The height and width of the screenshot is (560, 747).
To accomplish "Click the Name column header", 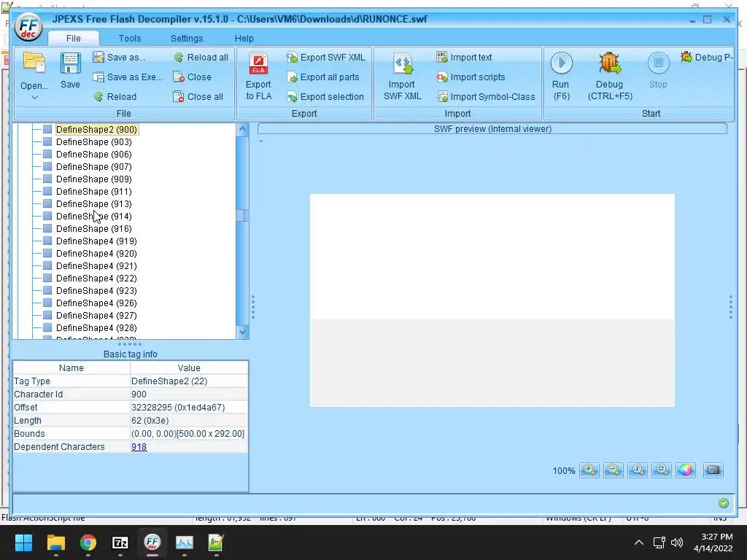I will [71, 367].
